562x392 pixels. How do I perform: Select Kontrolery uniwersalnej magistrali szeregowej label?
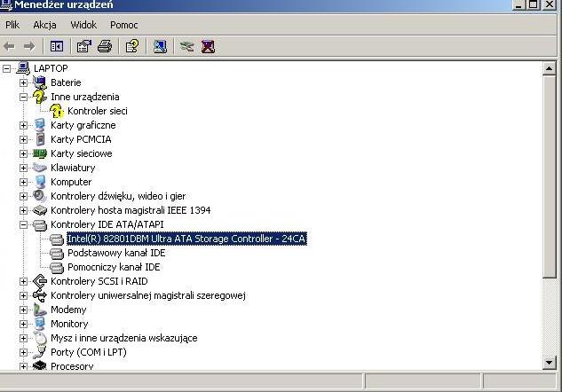(148, 295)
